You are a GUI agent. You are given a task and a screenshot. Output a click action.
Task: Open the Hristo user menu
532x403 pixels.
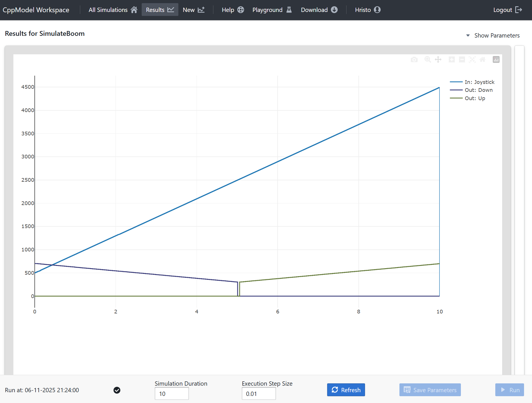(x=368, y=10)
